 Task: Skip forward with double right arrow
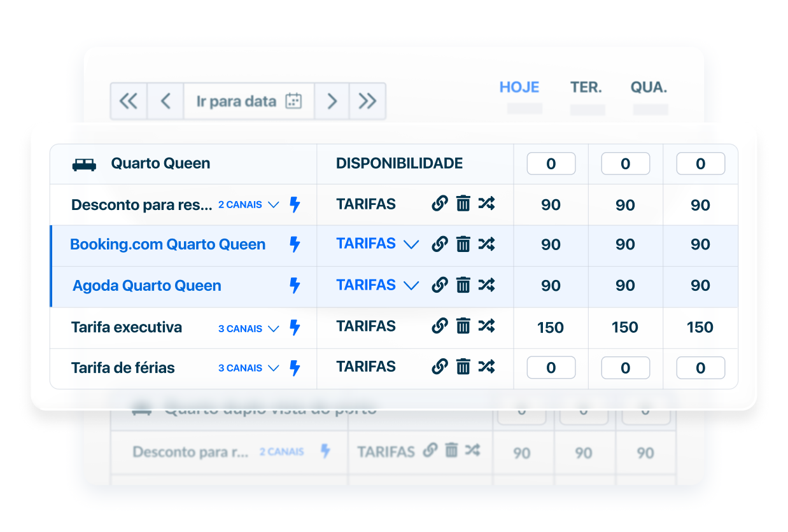367,101
